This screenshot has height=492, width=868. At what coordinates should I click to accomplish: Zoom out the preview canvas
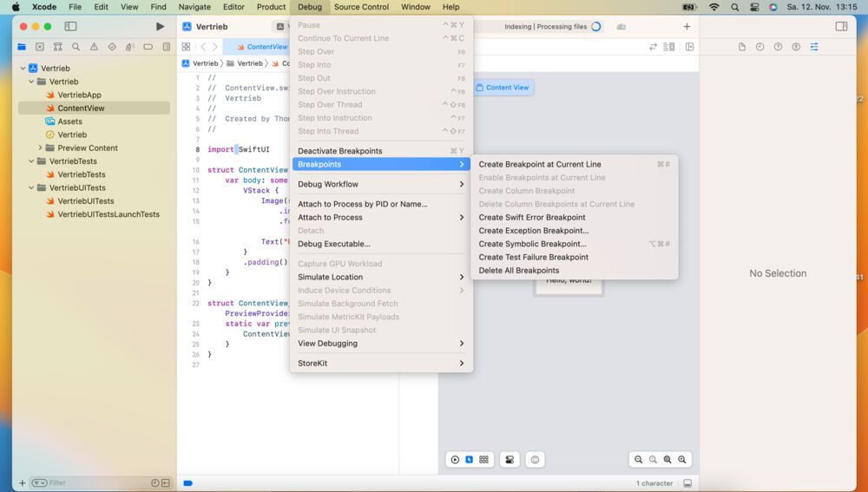click(638, 459)
